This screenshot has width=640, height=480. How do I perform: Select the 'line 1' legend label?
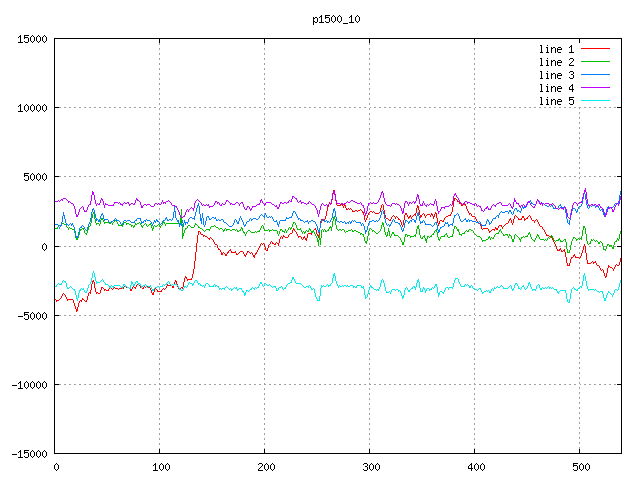tap(557, 49)
